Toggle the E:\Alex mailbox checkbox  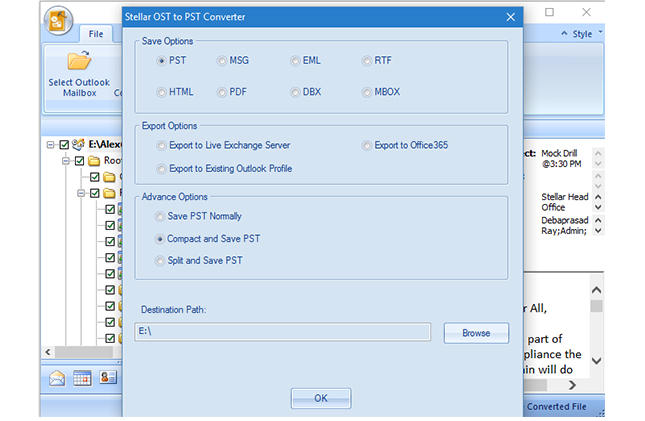[x=64, y=145]
